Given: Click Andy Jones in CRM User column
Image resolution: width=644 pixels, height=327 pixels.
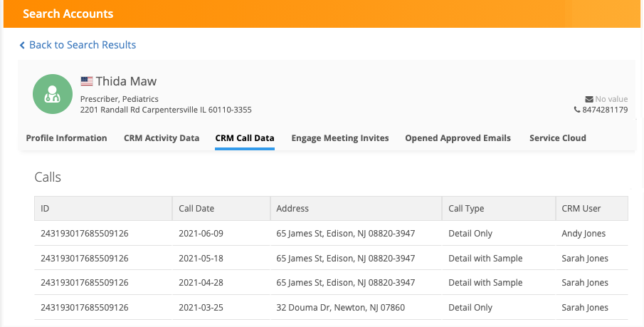Looking at the screenshot, I should click(584, 234).
